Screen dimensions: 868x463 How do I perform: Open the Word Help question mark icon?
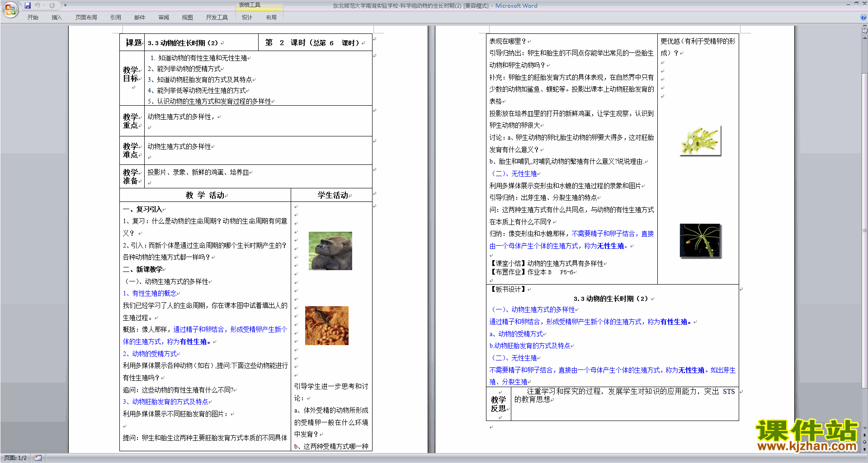[863, 17]
